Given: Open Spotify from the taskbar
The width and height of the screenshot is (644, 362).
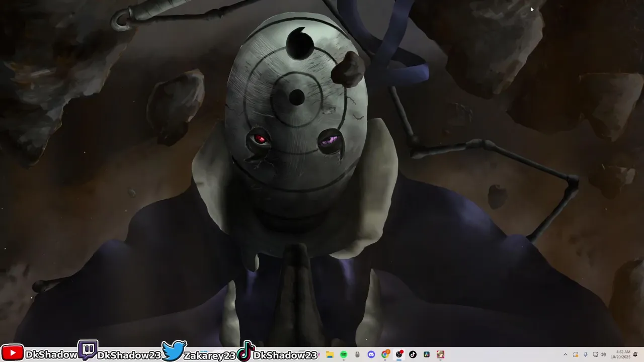Looking at the screenshot, I should click(344, 354).
